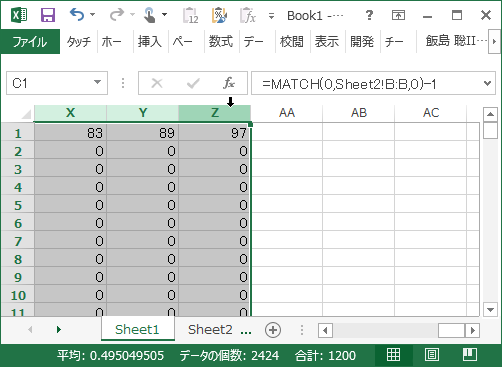Click cell containing 89

point(143,133)
